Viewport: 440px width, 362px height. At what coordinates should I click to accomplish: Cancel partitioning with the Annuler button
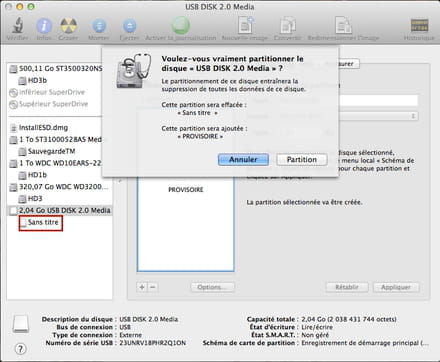(x=243, y=160)
